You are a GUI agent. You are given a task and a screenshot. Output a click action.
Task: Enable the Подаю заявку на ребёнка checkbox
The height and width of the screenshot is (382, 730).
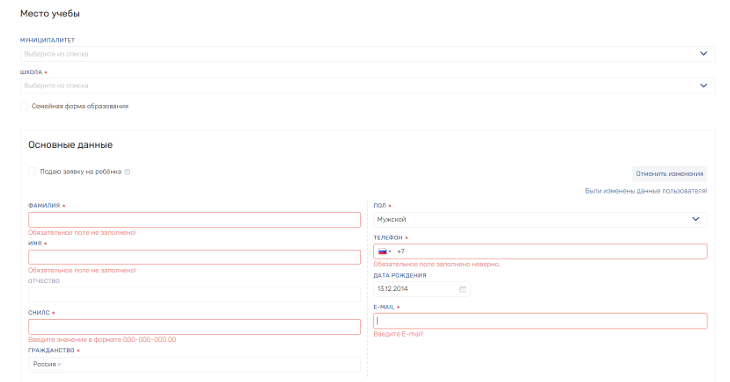point(32,171)
